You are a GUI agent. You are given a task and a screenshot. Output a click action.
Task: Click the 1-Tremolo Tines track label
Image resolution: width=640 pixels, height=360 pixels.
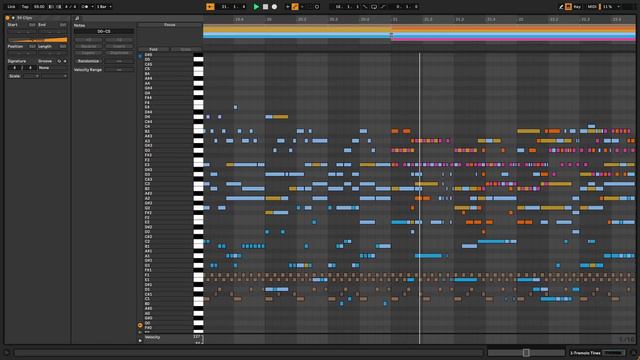585,353
